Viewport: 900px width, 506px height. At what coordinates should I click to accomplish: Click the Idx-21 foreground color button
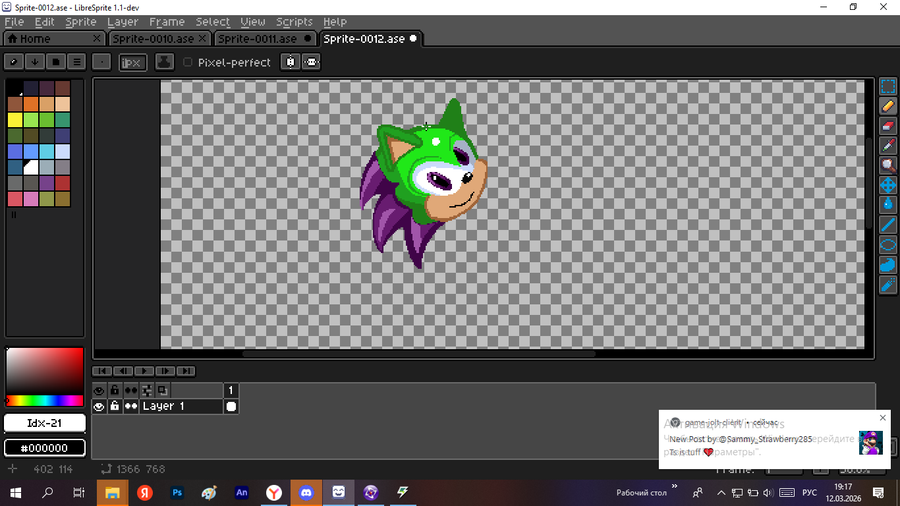45,423
